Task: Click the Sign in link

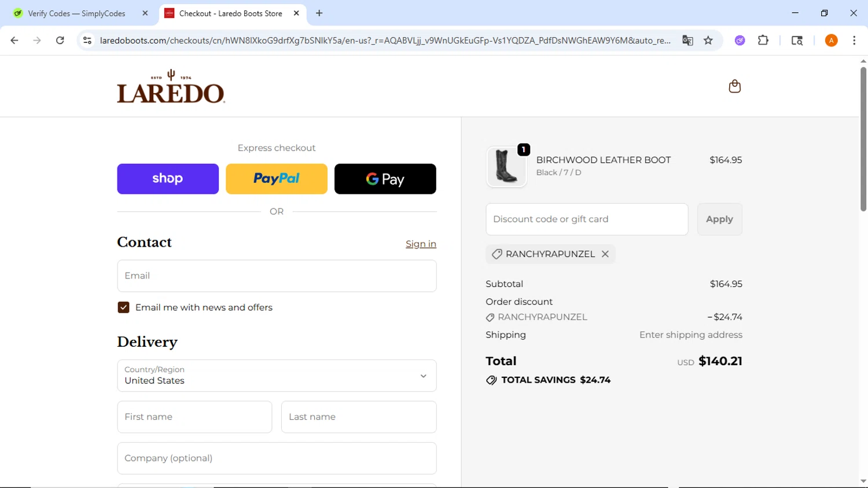Action: (421, 244)
